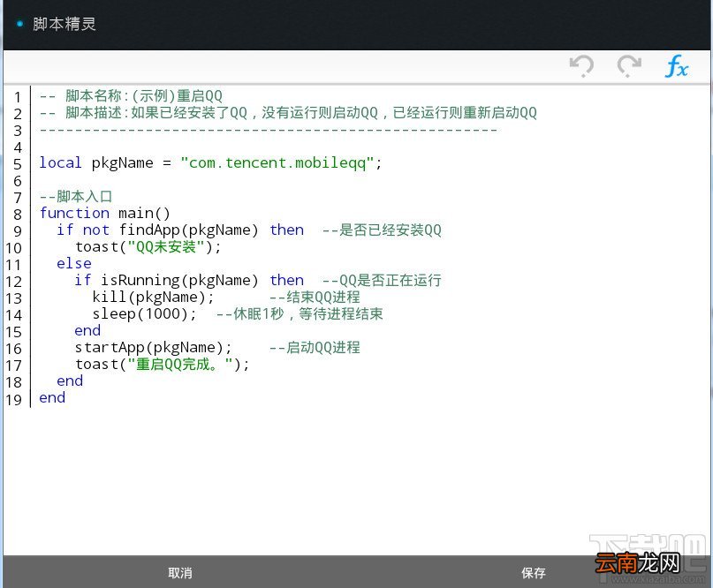Click "findApp(pkgName)" on line 9
The width and height of the screenshot is (713, 588).
click(x=189, y=230)
